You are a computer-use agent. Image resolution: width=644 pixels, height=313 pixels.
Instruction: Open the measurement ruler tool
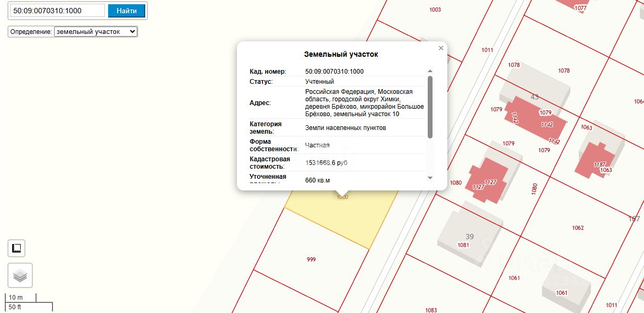click(17, 248)
